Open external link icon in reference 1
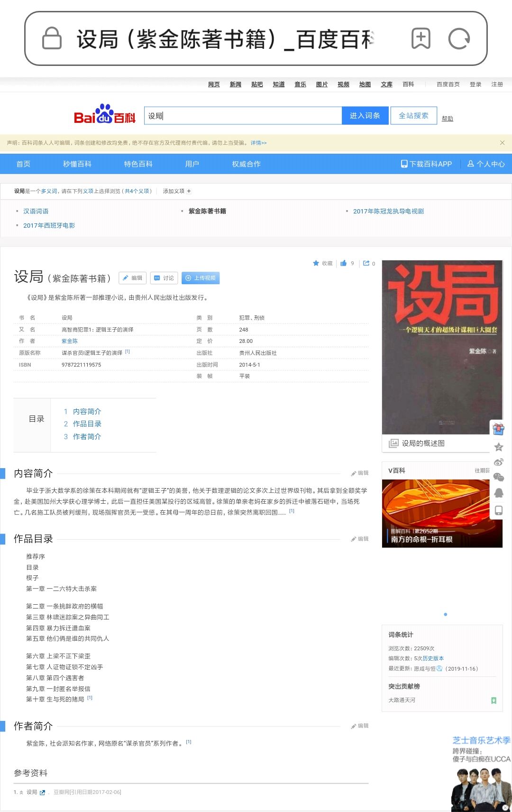The image size is (512, 812). pos(43,793)
